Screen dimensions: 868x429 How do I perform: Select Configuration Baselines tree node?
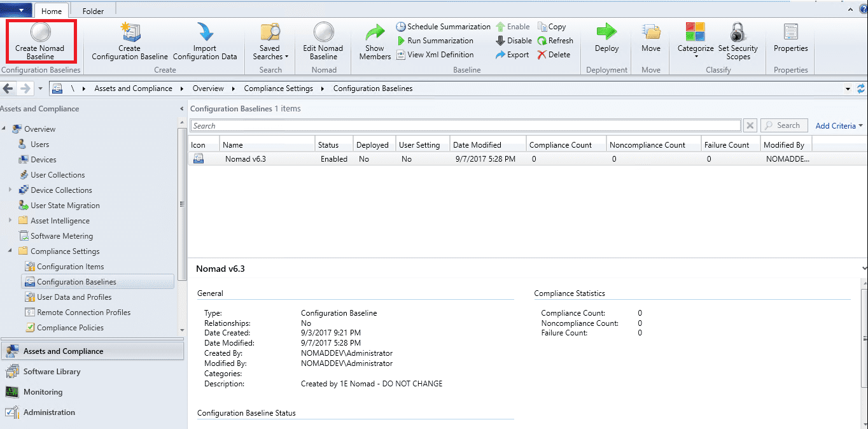click(x=97, y=282)
